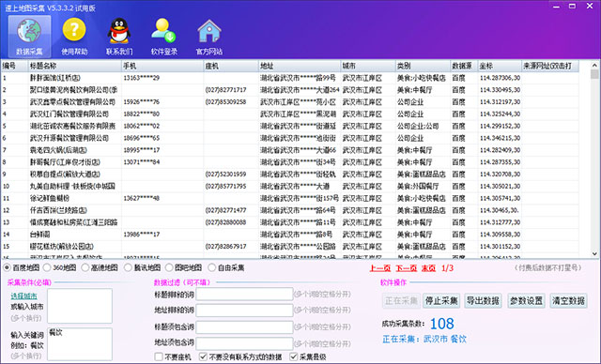Click the 手机 column header
This screenshot has width=601, height=364.
point(162,66)
